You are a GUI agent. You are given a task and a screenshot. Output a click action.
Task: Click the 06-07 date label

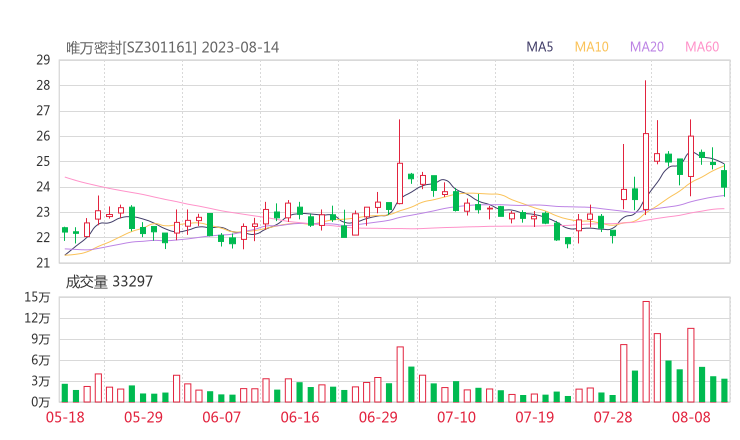pyautogui.click(x=221, y=417)
